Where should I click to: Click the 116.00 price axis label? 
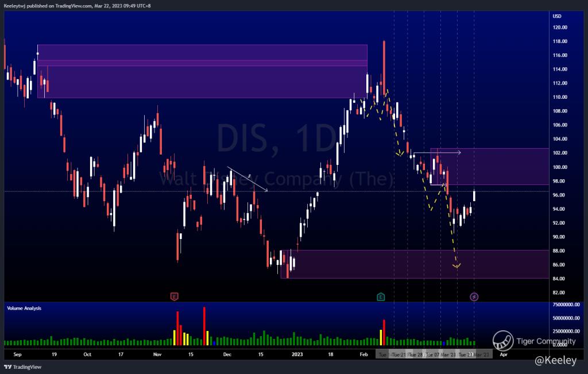pyautogui.click(x=560, y=55)
